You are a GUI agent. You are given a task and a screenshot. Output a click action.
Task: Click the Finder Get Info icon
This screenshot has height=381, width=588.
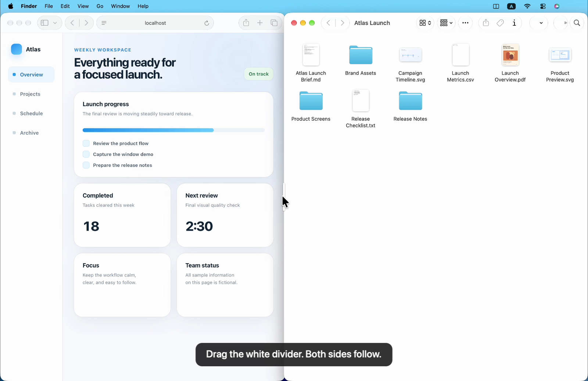[x=514, y=23]
